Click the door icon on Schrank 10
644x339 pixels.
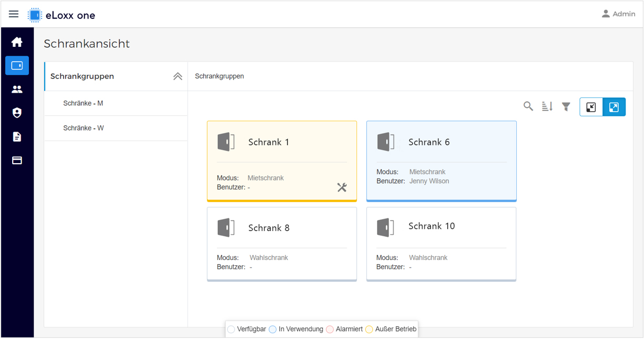386,227
